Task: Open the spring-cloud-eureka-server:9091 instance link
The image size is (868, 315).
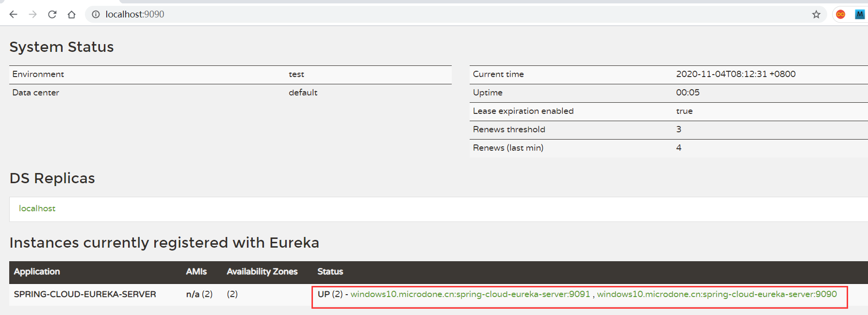Action: 470,294
